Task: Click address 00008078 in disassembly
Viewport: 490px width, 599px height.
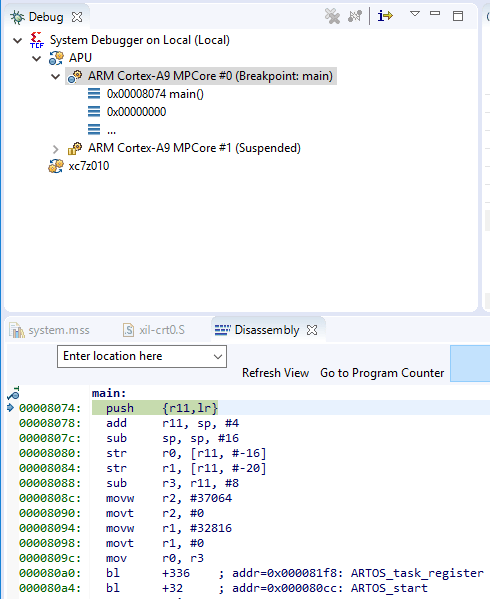Action: (x=50, y=423)
